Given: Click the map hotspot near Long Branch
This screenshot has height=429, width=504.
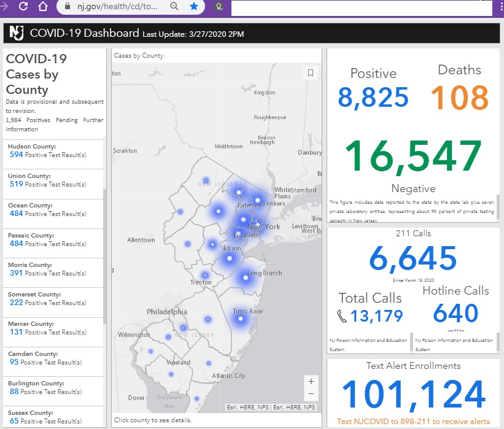Looking at the screenshot, I should coord(246,277).
